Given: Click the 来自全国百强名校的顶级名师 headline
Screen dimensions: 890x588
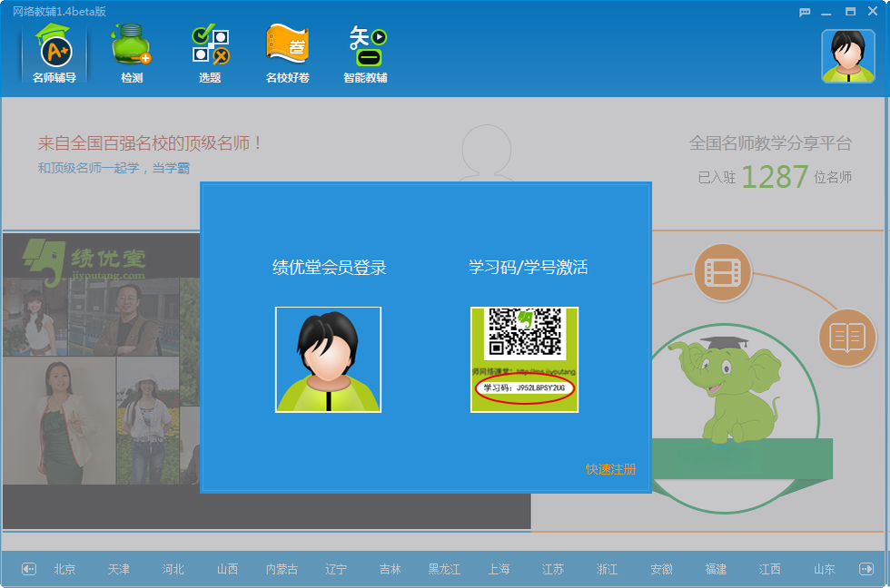Looking at the screenshot, I should click(149, 142).
